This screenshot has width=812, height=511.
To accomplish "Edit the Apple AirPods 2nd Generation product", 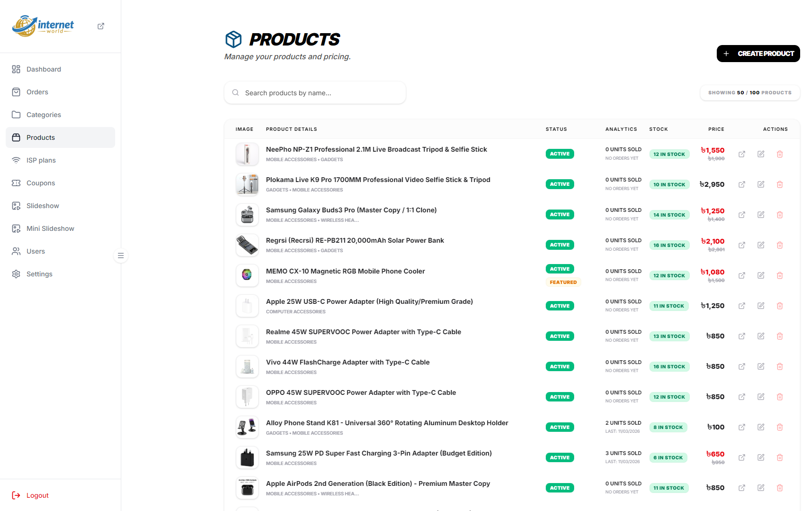I will click(760, 488).
